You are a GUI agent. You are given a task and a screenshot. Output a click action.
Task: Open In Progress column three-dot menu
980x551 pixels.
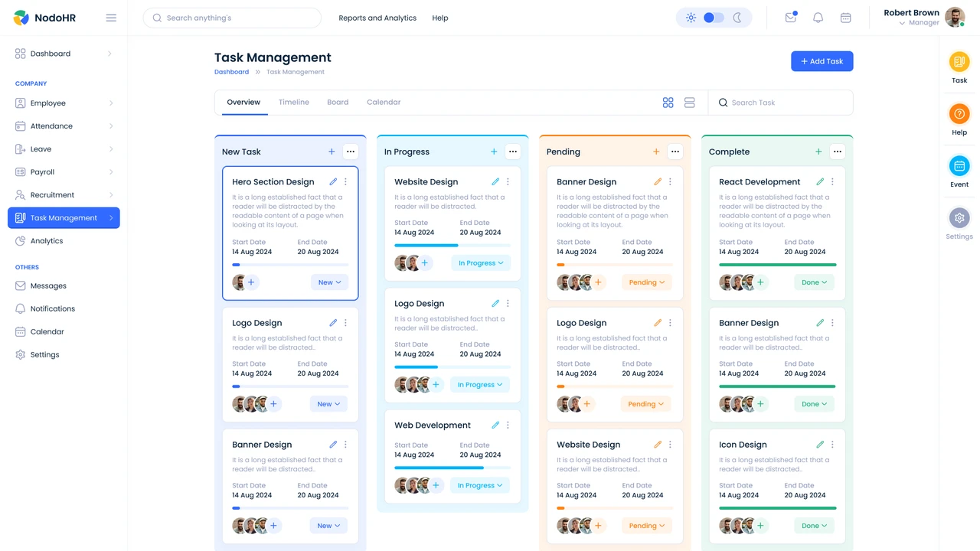(513, 152)
